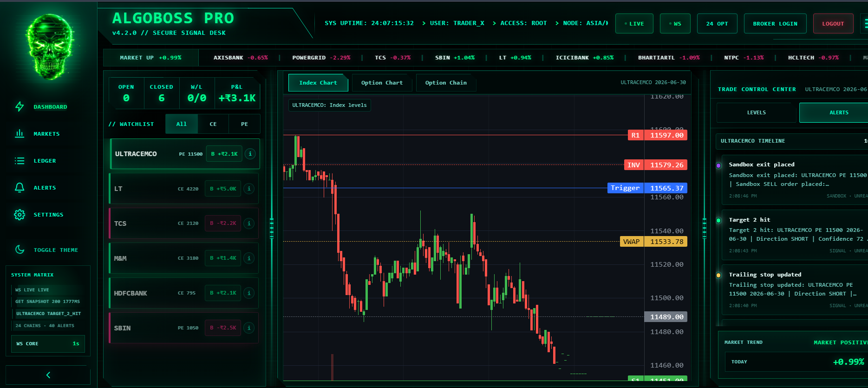Click the B +₹1.4K badge on M&M
The width and height of the screenshot is (868, 388).
tap(223, 258)
